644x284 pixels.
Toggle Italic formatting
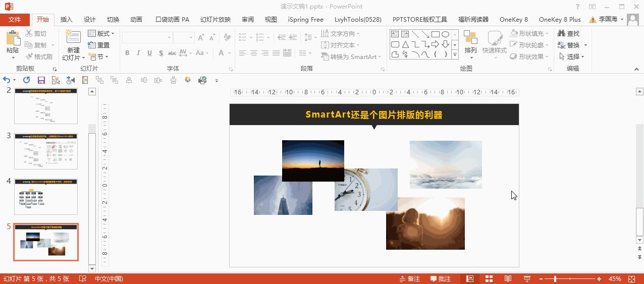click(x=138, y=53)
